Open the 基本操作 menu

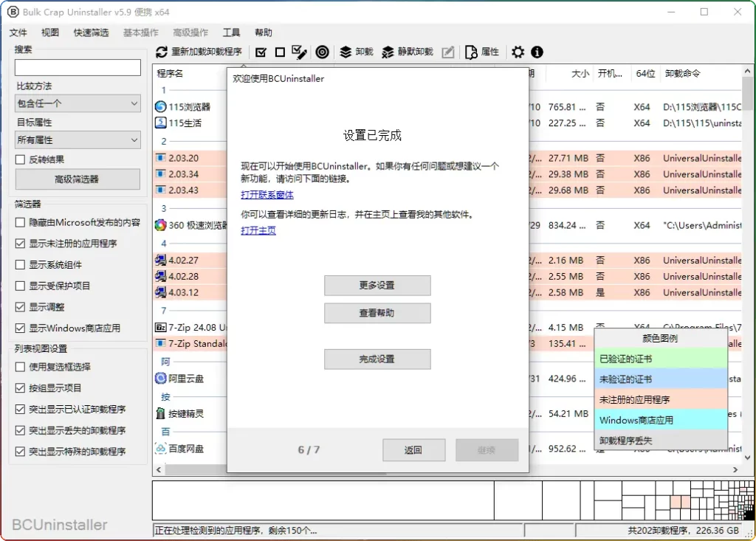tap(141, 32)
